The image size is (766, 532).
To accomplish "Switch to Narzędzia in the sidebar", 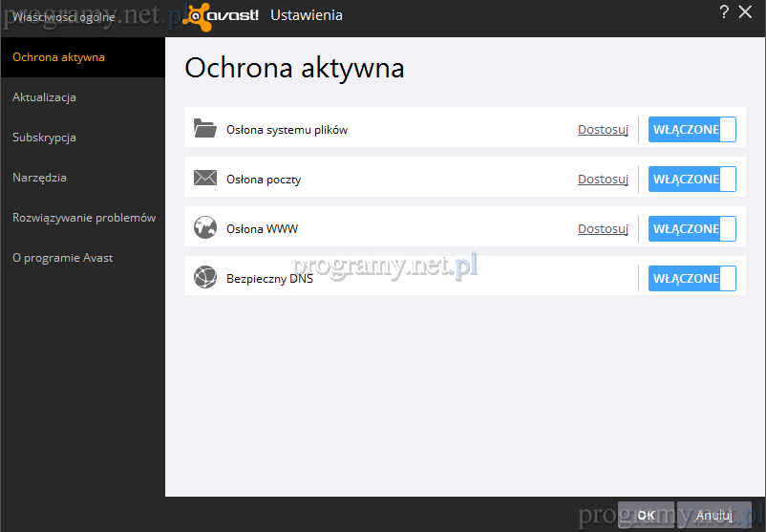I will (x=40, y=178).
